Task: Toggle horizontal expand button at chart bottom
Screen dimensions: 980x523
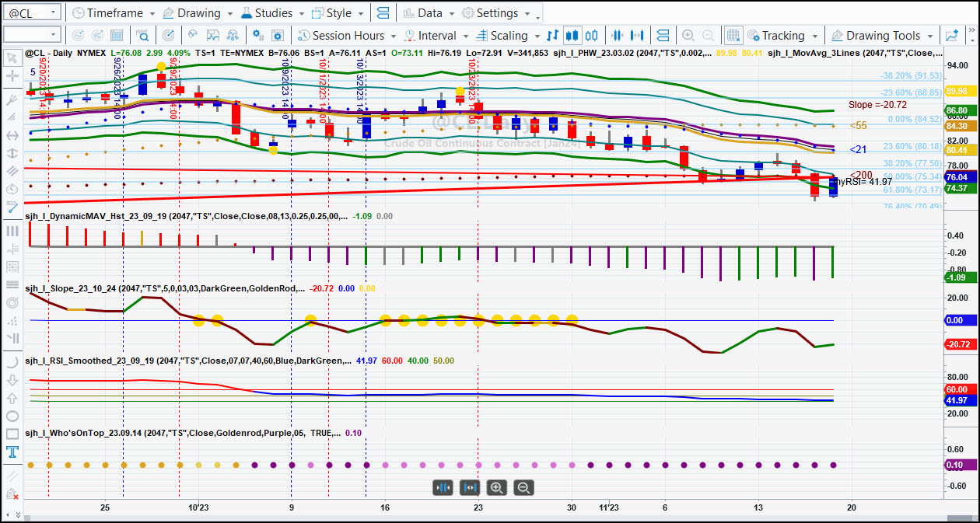Action: [470, 488]
